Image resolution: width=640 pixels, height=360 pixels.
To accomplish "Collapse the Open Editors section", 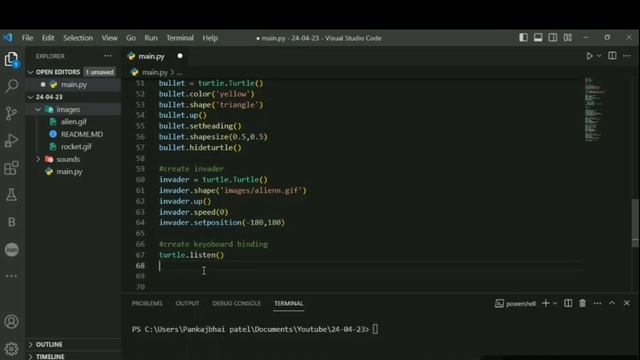I will click(x=31, y=72).
